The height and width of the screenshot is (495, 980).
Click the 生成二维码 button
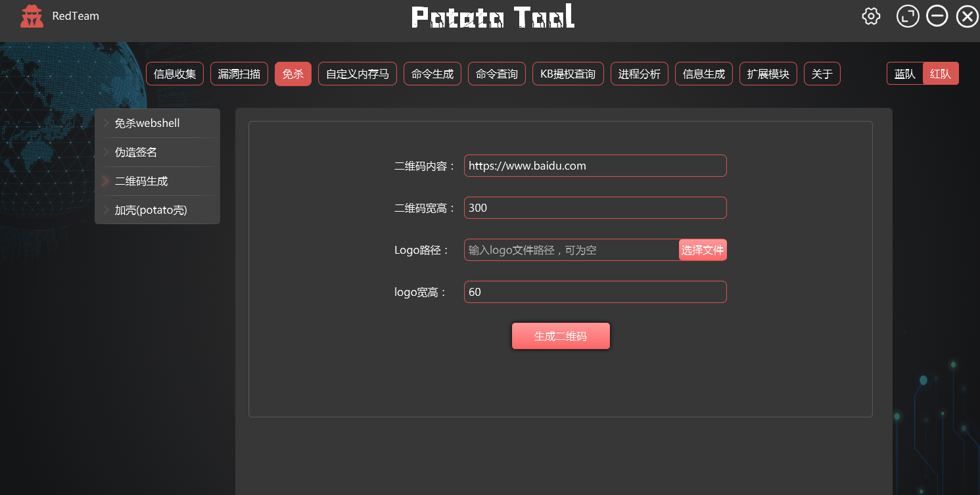click(x=561, y=336)
